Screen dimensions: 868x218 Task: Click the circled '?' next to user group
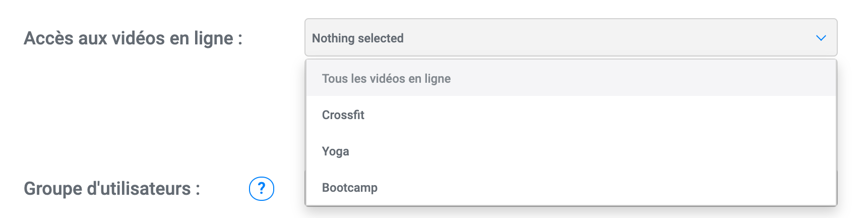(261, 189)
